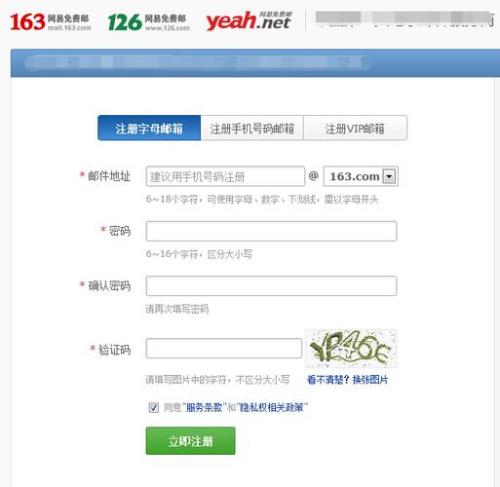Focus the 密码 input field
Viewport: 500px width, 487px height.
[271, 231]
